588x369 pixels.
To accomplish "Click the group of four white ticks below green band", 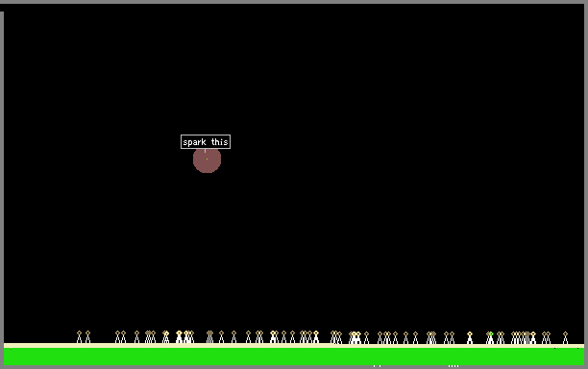I will (453, 366).
